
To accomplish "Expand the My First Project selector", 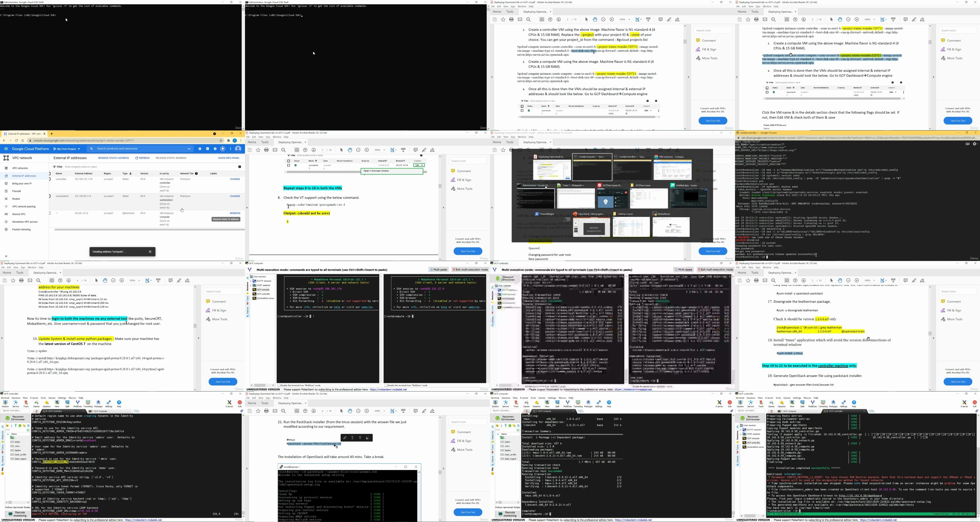I will 67,149.
